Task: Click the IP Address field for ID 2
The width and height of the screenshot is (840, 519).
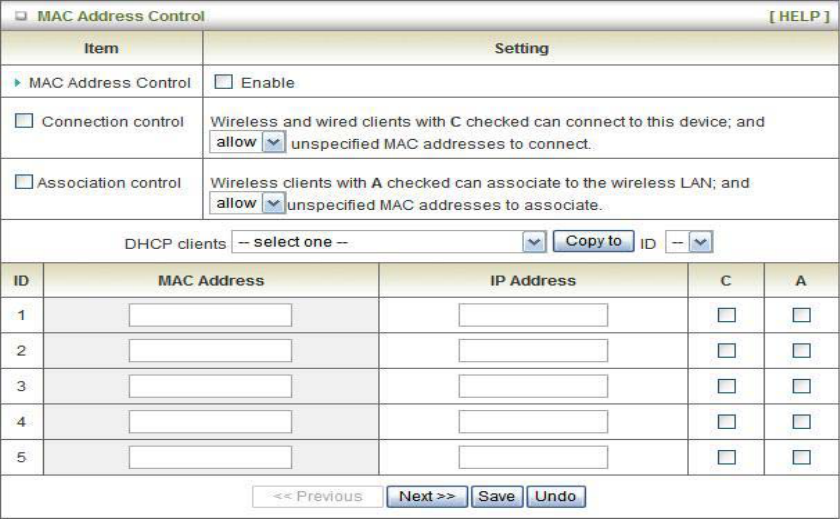Action: coord(533,350)
